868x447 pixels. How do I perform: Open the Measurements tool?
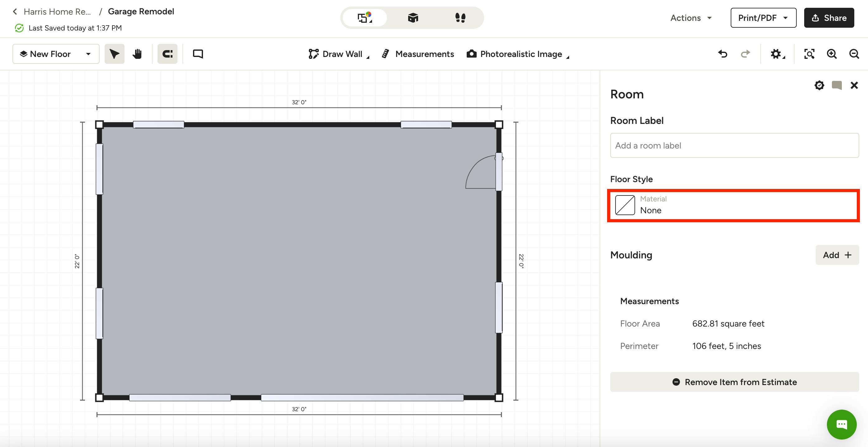(x=418, y=54)
